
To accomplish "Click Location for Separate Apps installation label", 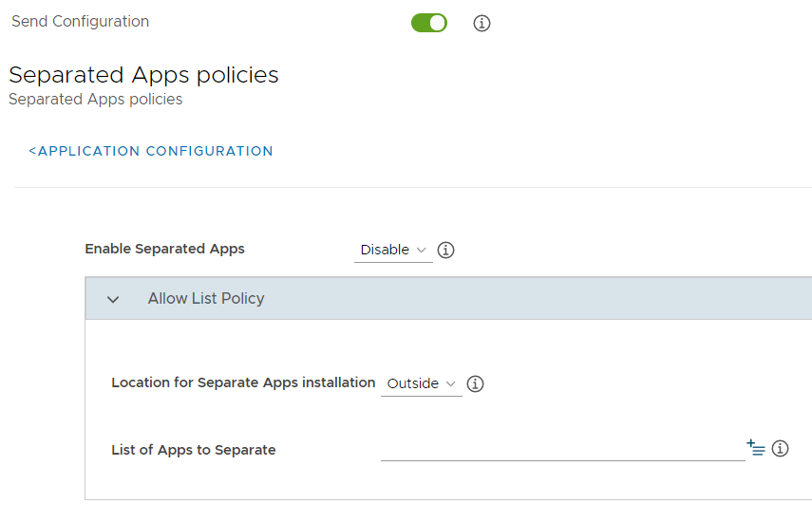I will tap(243, 382).
